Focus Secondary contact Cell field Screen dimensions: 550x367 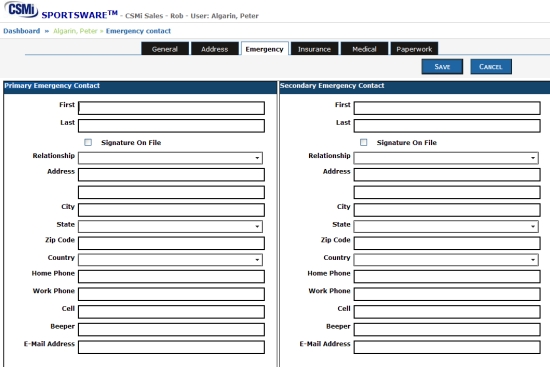click(x=447, y=312)
